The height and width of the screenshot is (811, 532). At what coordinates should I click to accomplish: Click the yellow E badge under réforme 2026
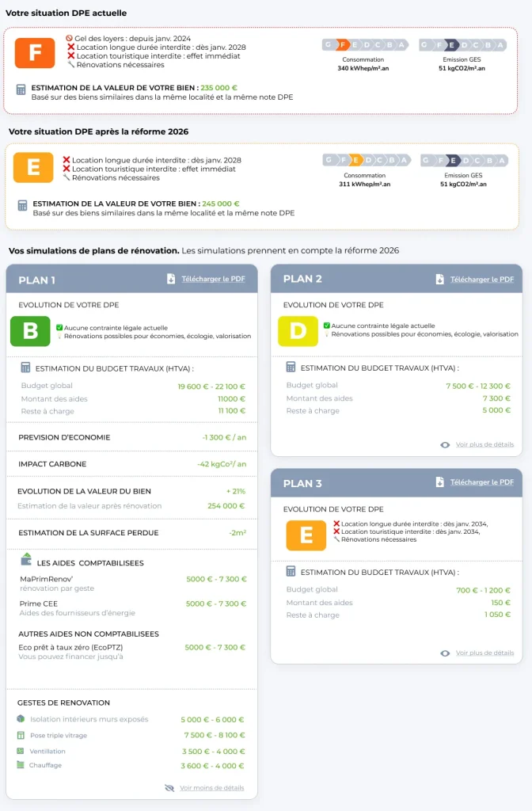(34, 166)
